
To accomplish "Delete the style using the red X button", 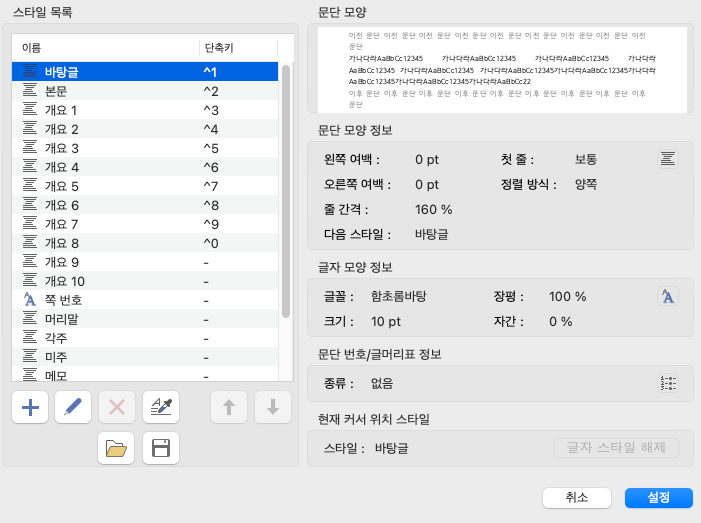I will (117, 407).
